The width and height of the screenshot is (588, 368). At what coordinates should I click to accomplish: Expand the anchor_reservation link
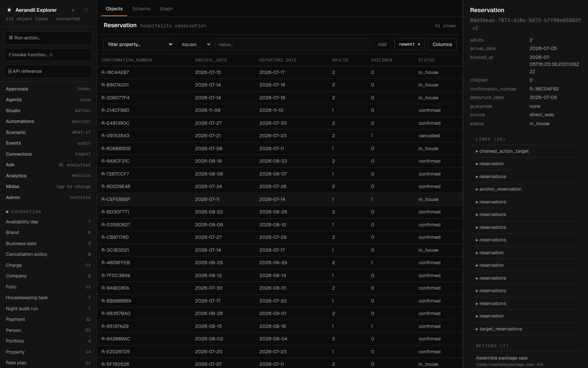[526, 189]
